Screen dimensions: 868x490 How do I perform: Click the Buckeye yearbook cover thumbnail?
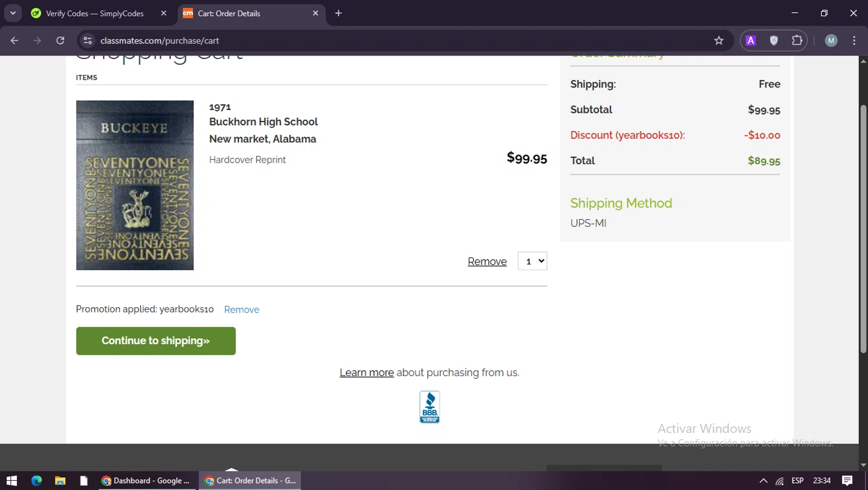[135, 185]
